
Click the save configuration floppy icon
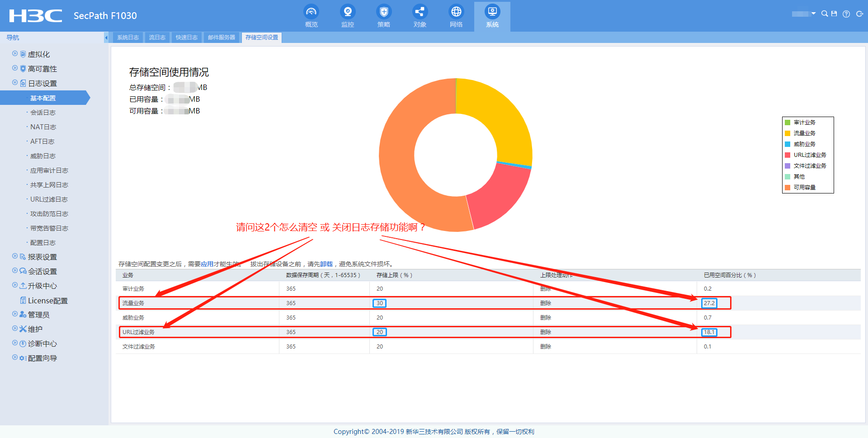point(834,14)
